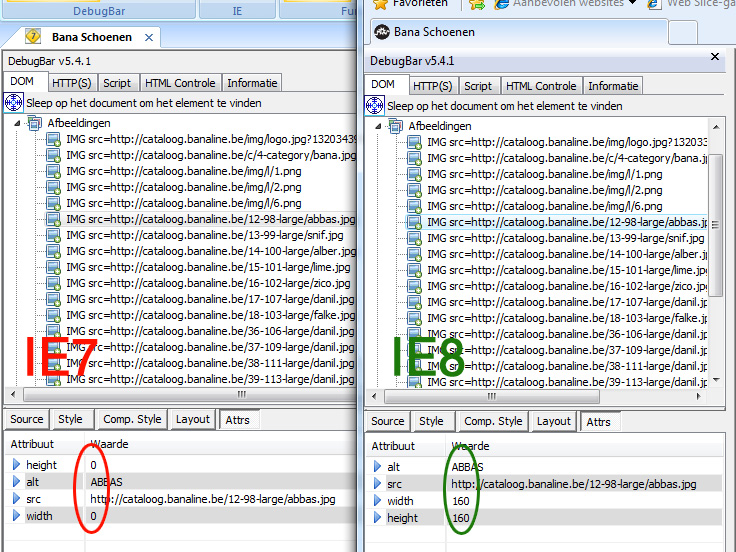Switch to HTTP(S) tab in IE7 DebugBar
736x552 pixels.
click(72, 83)
